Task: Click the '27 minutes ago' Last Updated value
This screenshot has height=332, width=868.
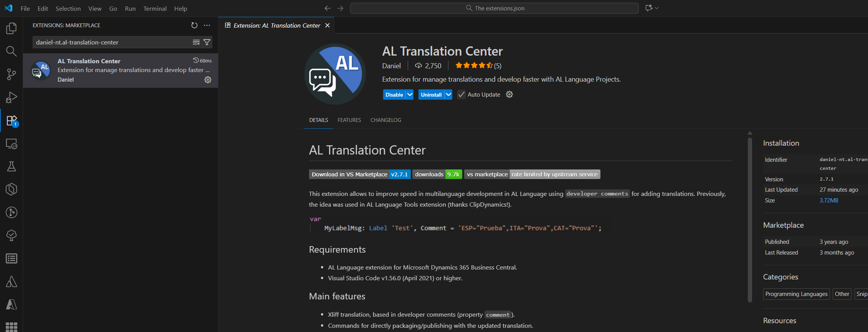Action: point(839,190)
